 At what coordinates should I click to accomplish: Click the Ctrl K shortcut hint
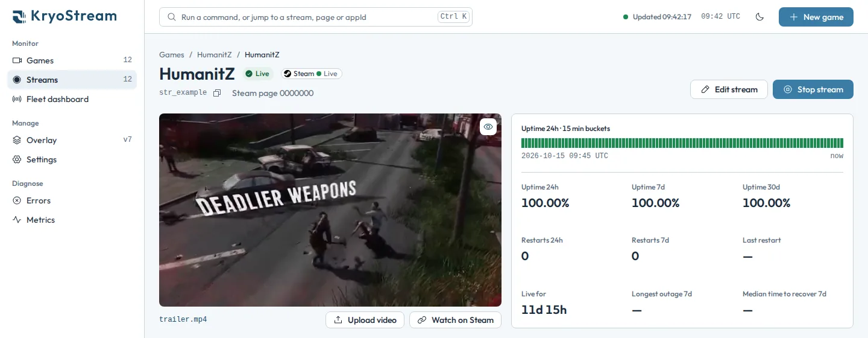point(453,17)
